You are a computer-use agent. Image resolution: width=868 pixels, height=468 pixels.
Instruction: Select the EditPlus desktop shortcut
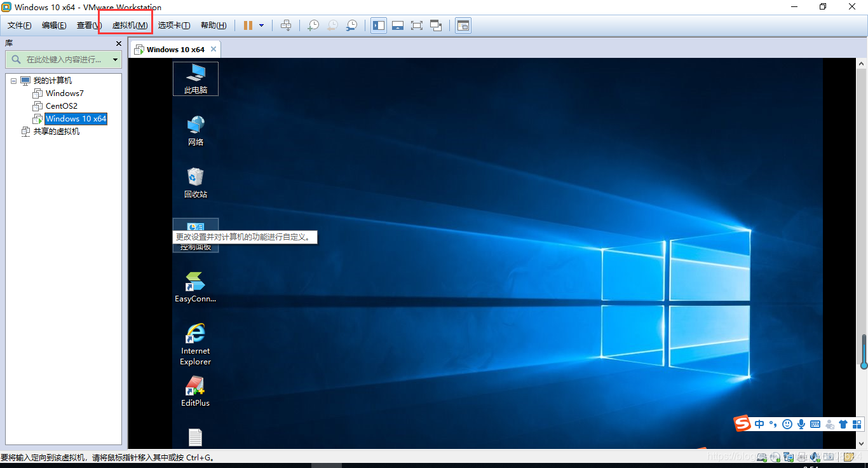(196, 391)
